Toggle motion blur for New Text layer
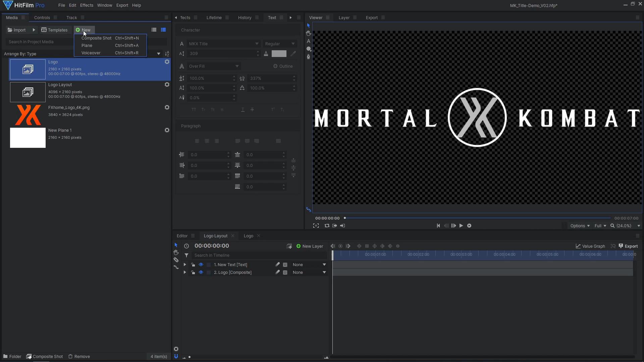Screen dimensions: 644x362 [x=277, y=265]
